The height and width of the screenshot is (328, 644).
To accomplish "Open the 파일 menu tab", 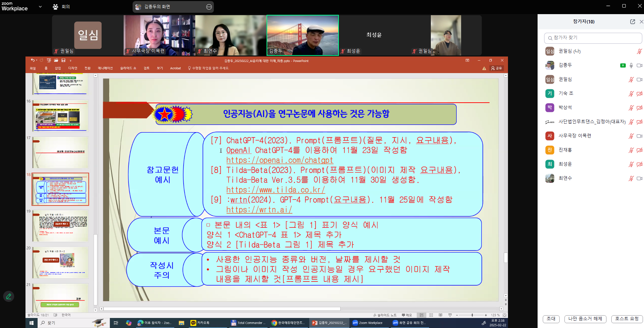I will click(33, 68).
